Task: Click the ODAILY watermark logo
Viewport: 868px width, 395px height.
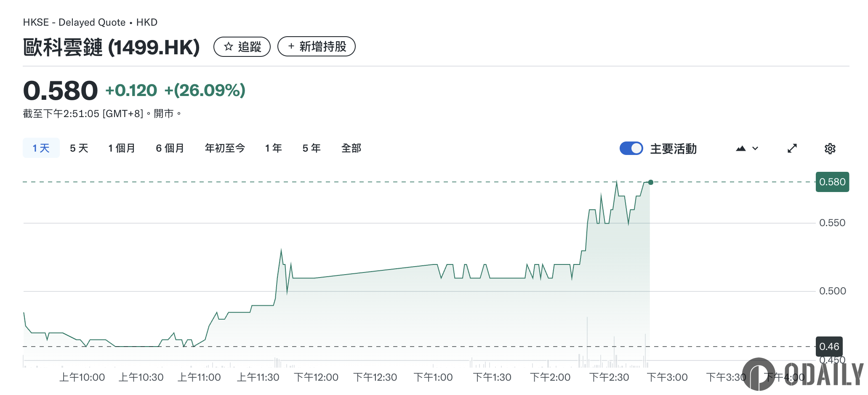Action: 802,374
